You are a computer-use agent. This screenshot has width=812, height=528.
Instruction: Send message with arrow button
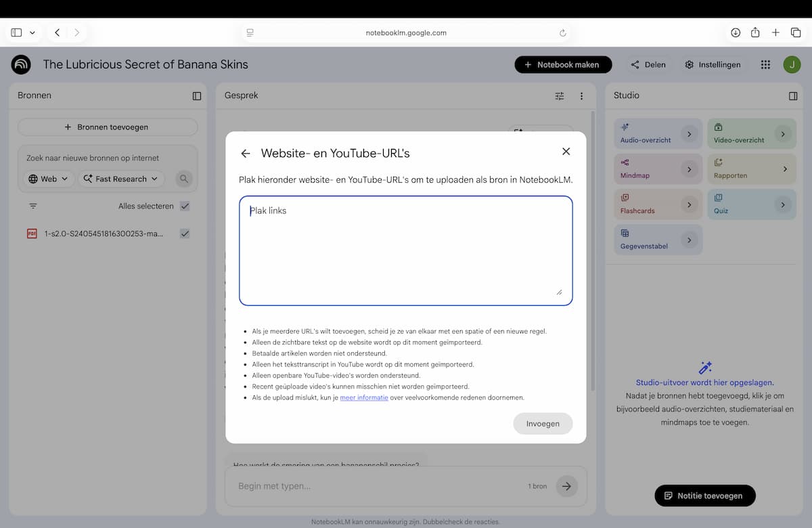566,486
